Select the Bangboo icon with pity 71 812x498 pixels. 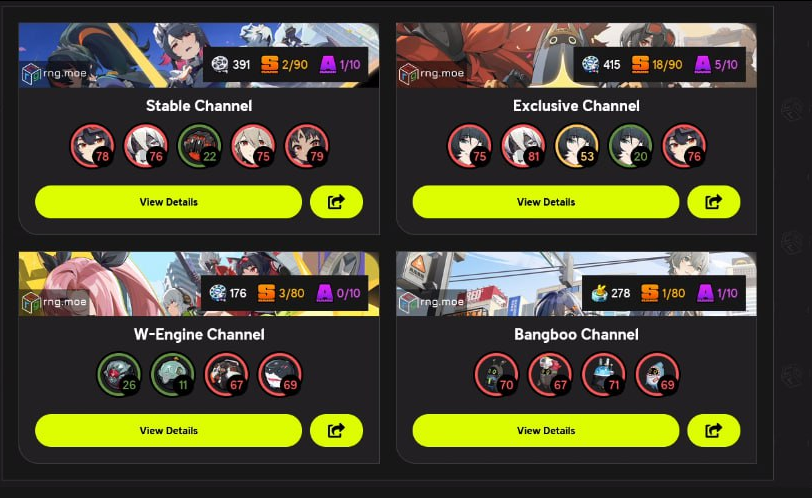click(604, 375)
